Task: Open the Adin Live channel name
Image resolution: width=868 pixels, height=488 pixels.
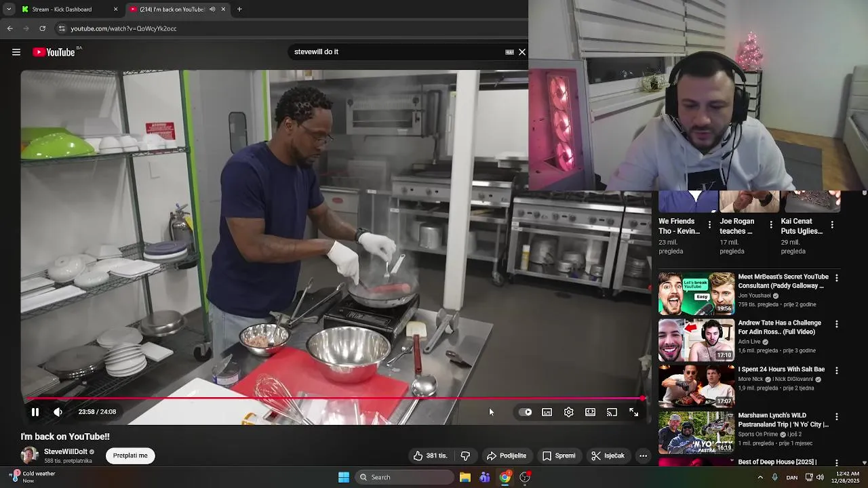Action: [749, 342]
